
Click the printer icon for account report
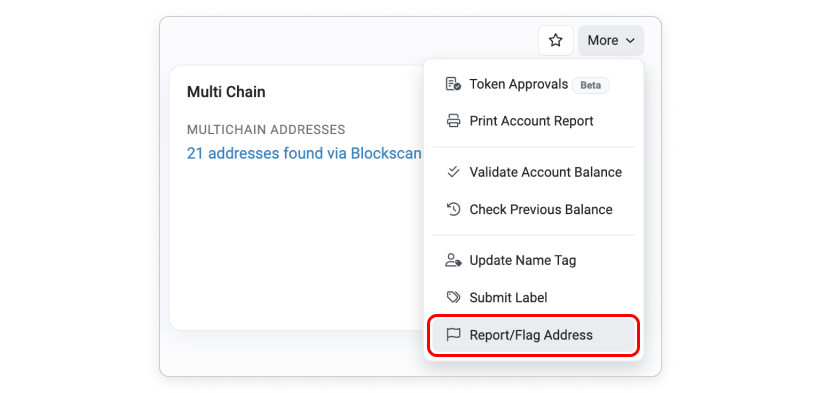(x=453, y=121)
